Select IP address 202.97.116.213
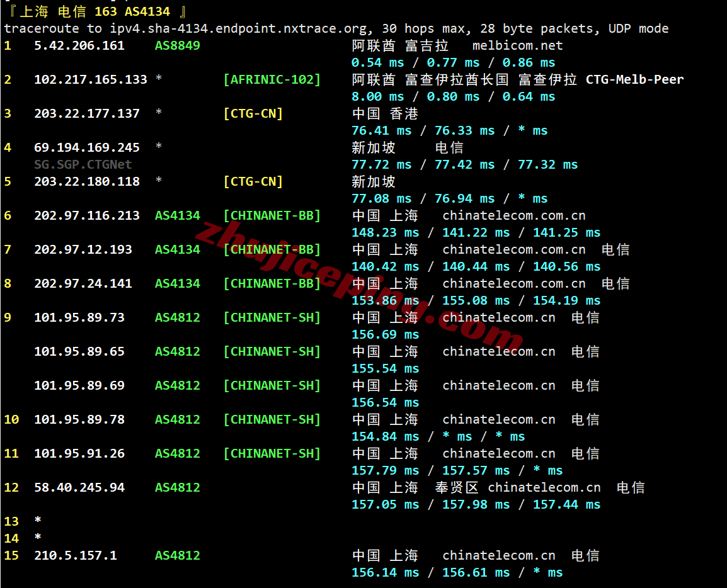727x588 pixels. pos(87,215)
